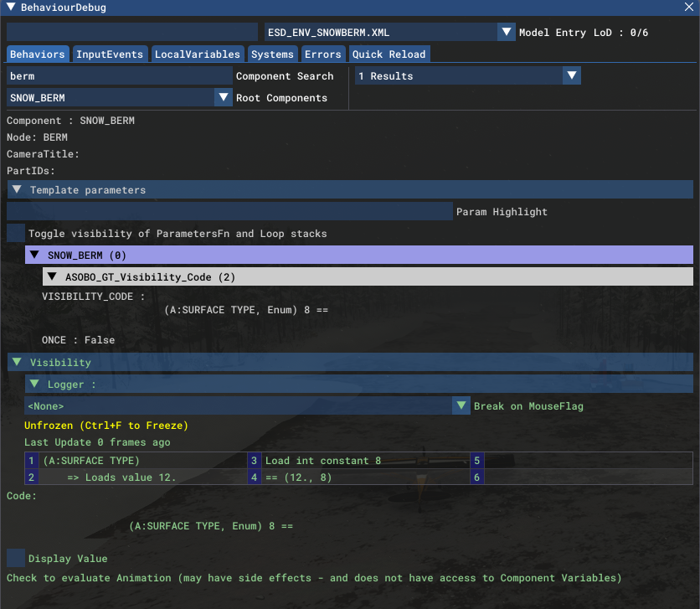Viewport: 700px width, 609px height.
Task: Click the triangle on ASOBO_GT_Visibility_Code (2)
Action: click(x=54, y=276)
